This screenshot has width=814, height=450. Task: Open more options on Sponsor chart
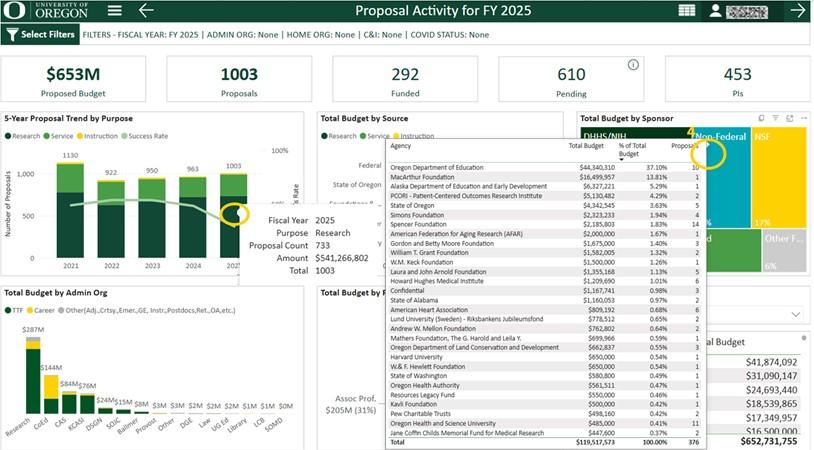[x=804, y=118]
